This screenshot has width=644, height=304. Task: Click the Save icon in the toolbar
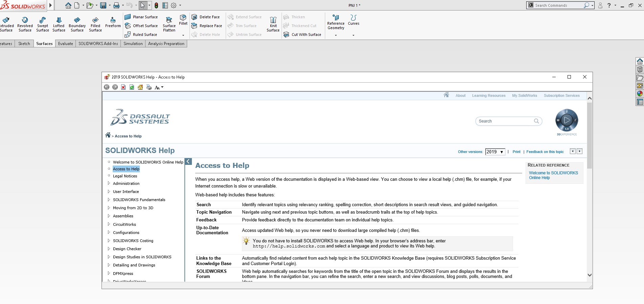pyautogui.click(x=103, y=5)
